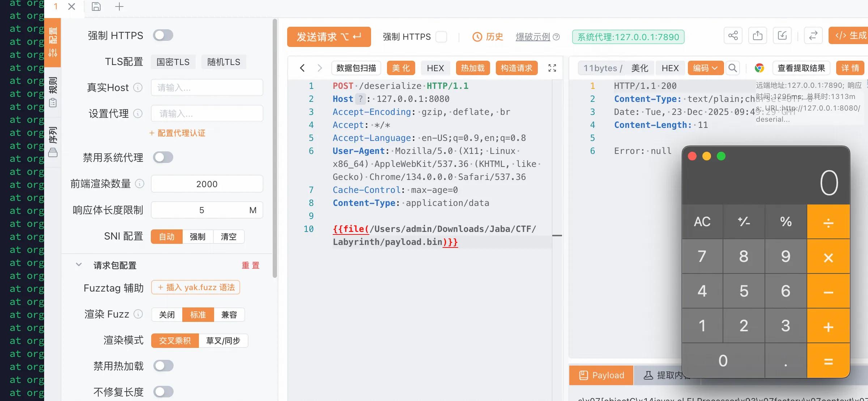Click the 发送请求 send button
The image size is (868, 401).
pyautogui.click(x=329, y=37)
